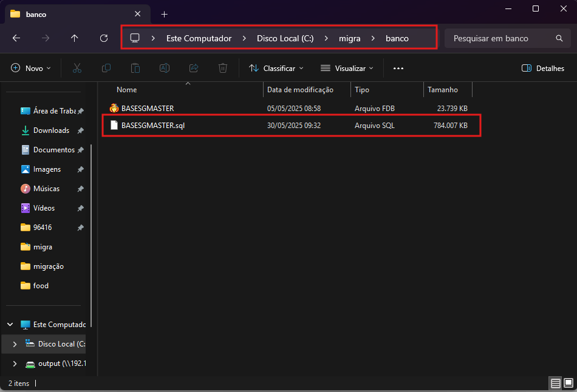Open the Novo dropdown menu
Viewport: 577px width, 392px height.
click(31, 69)
